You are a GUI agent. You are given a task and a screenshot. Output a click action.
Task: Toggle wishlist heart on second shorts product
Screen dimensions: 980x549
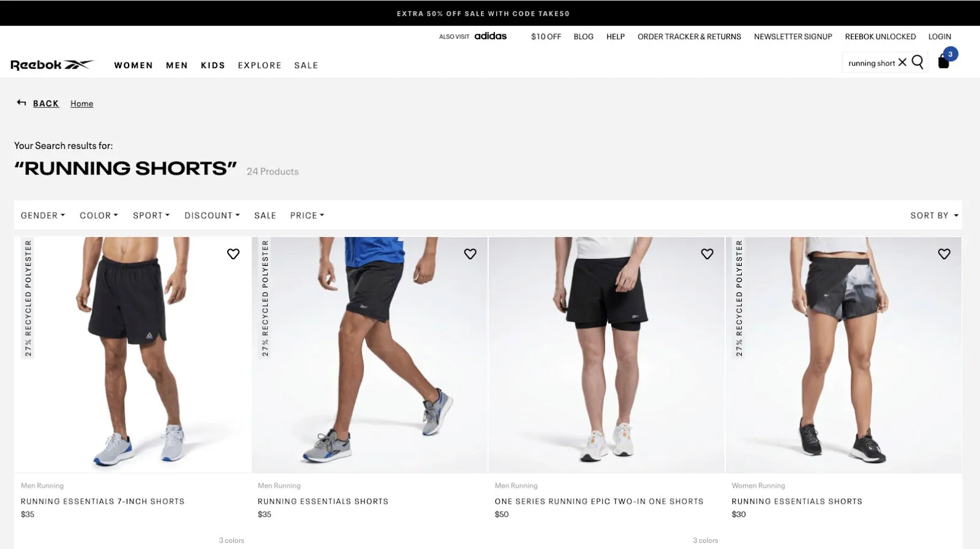[470, 254]
